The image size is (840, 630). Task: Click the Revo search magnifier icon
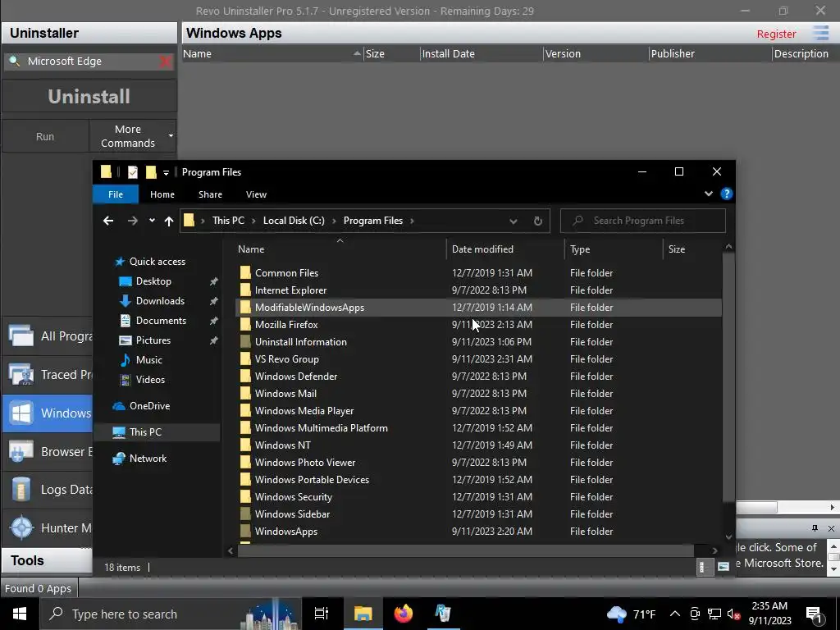15,61
